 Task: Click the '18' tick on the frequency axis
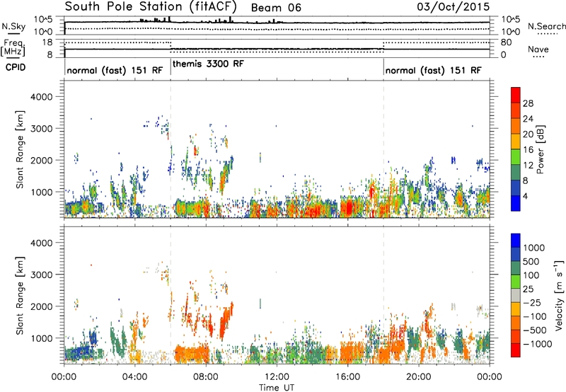(47, 42)
